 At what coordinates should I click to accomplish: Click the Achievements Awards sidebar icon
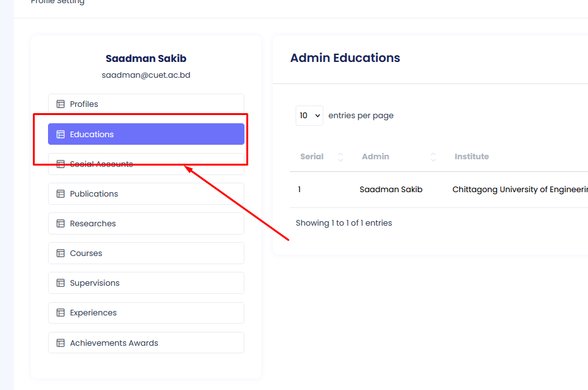61,343
